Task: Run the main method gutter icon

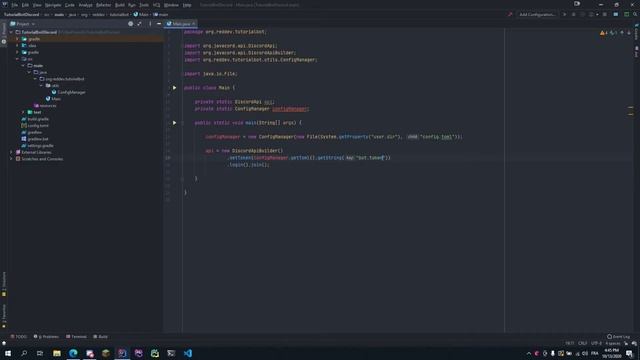Action: point(174,122)
